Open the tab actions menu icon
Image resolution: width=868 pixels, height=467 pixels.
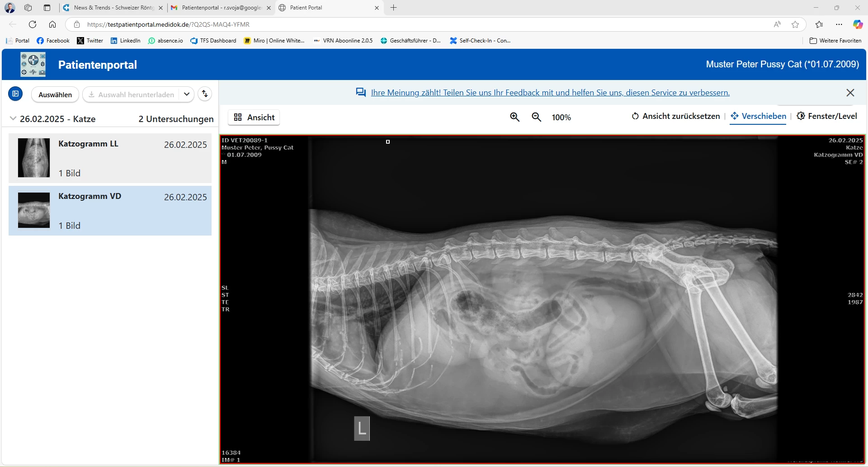47,8
